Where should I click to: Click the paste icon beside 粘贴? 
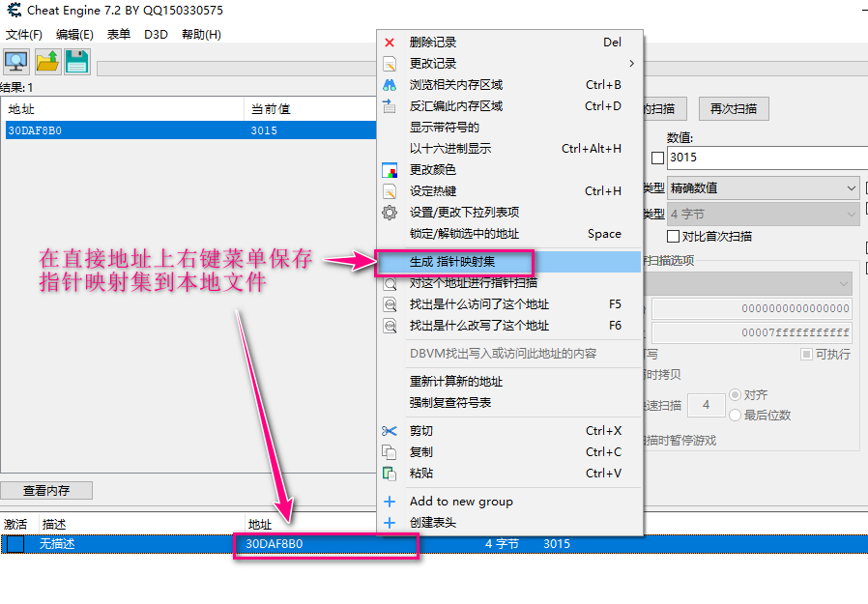click(x=390, y=474)
